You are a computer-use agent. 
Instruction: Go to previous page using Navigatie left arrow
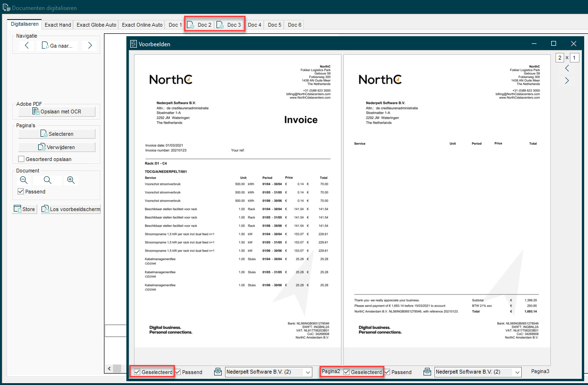click(27, 46)
